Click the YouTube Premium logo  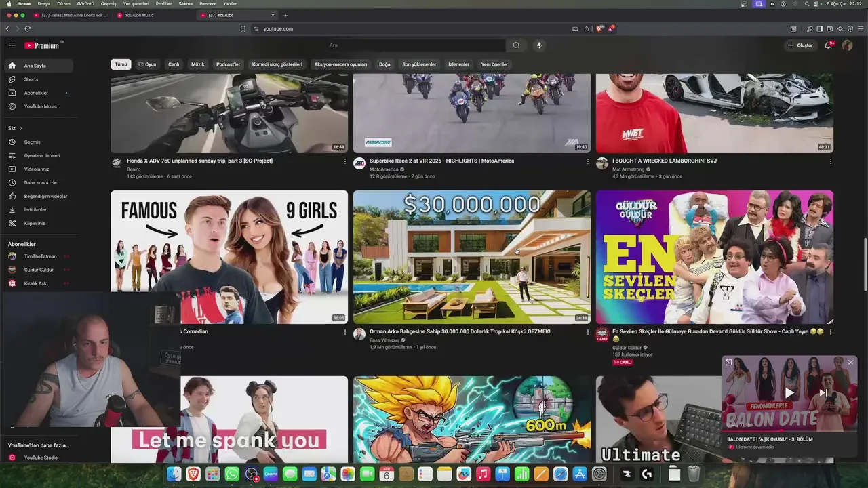coord(42,45)
